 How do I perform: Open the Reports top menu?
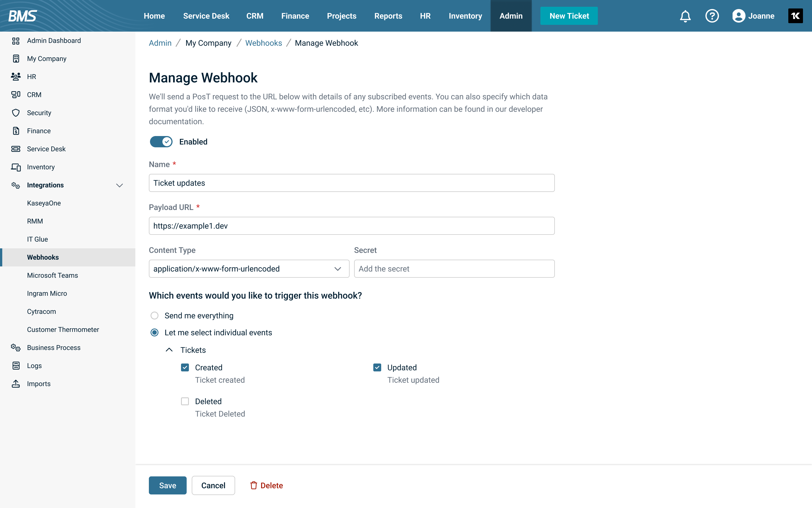pos(388,16)
